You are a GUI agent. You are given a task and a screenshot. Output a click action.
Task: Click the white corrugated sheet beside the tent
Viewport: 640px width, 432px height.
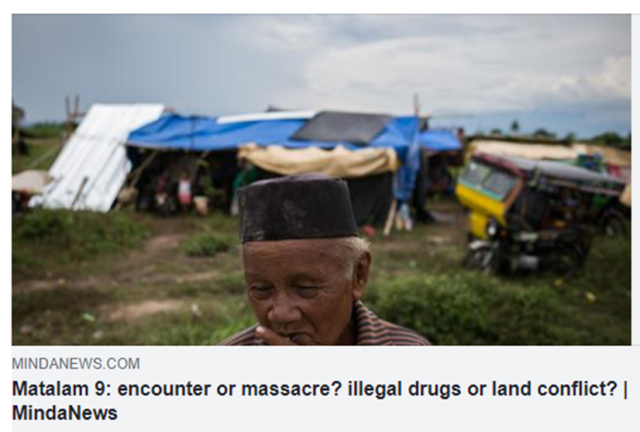click(x=98, y=157)
